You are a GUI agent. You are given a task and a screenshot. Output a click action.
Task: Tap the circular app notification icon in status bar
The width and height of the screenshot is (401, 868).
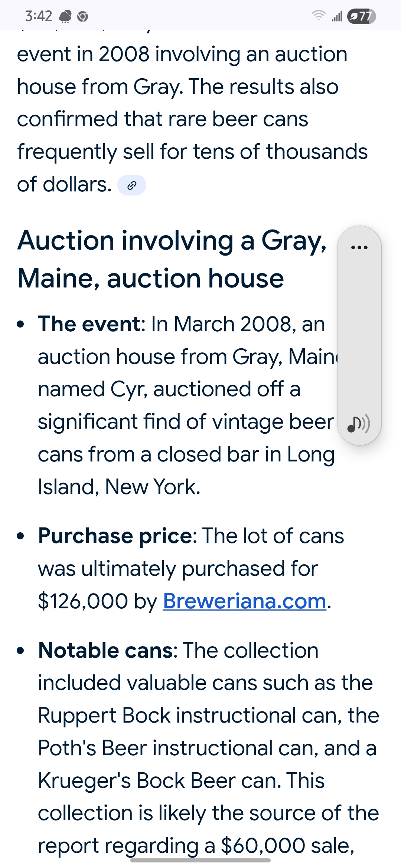tap(82, 17)
